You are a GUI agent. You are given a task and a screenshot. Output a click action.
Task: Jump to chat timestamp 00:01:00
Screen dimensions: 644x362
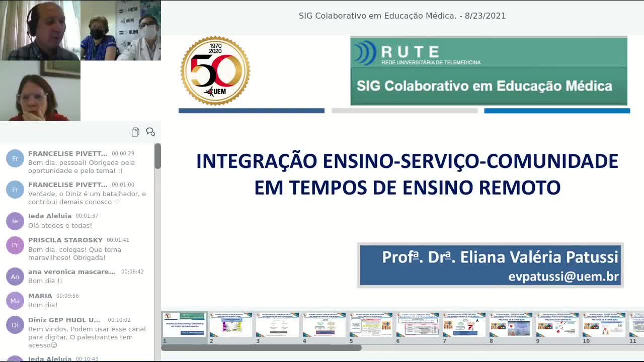point(123,185)
